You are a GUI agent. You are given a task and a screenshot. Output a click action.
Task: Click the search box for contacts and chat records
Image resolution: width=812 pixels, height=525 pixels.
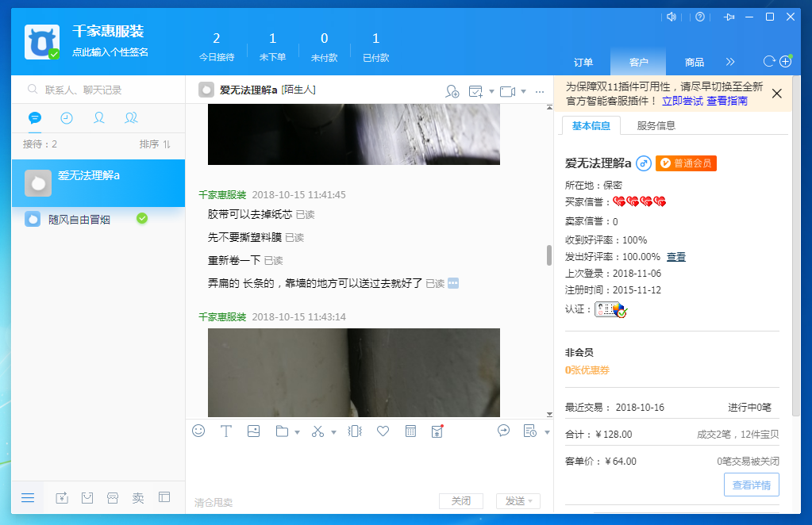click(98, 90)
